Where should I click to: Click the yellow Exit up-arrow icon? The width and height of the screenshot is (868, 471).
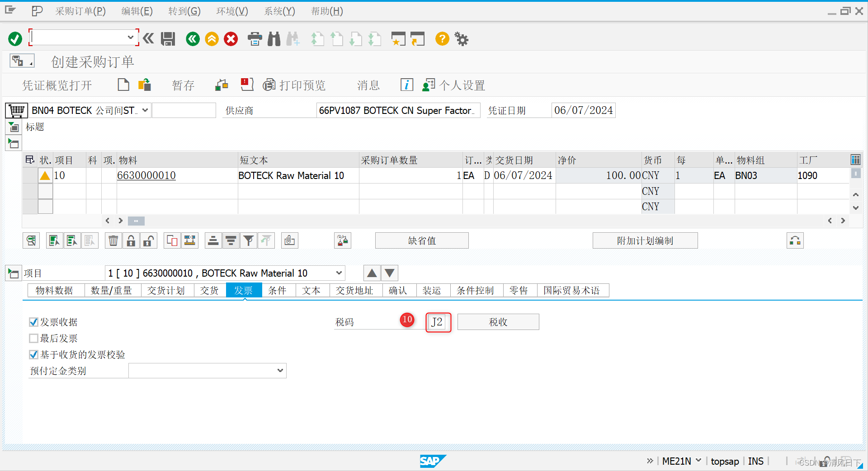tap(212, 39)
